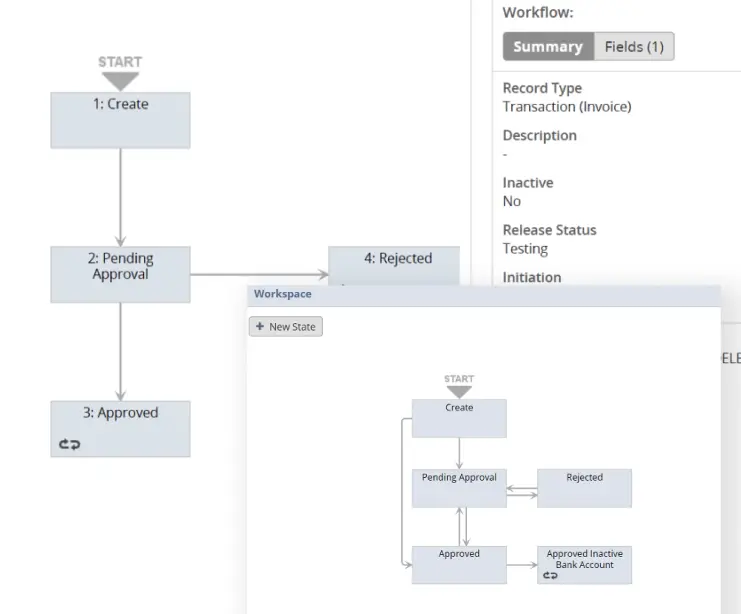Screen dimensions: 741x614
Task: Select the unnumbered Create state in Workspace
Action: [x=459, y=419]
